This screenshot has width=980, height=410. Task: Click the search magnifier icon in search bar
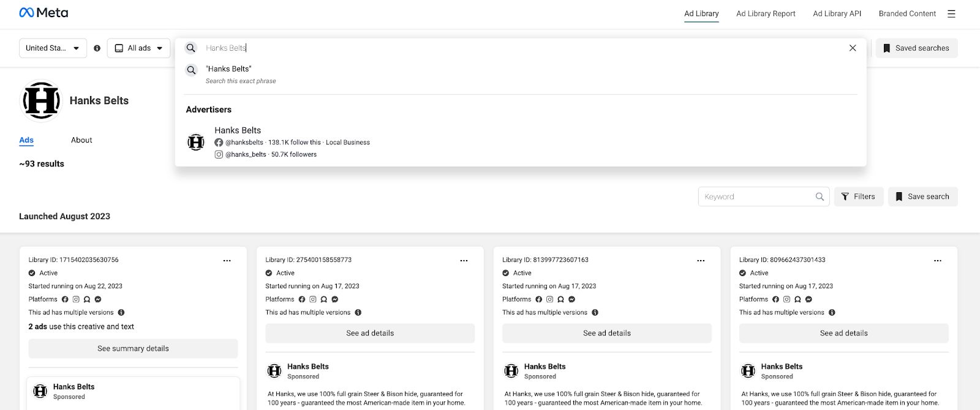click(x=191, y=48)
